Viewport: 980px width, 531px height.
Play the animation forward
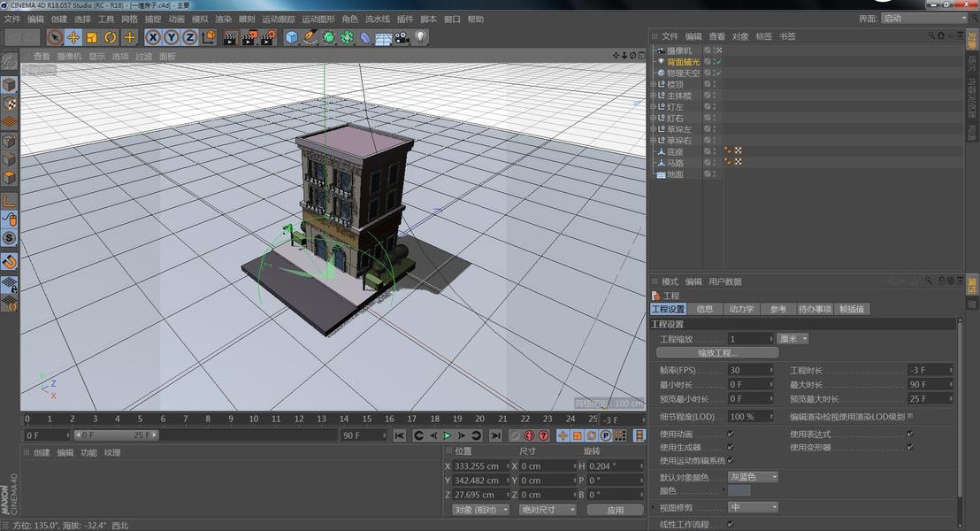(x=447, y=435)
